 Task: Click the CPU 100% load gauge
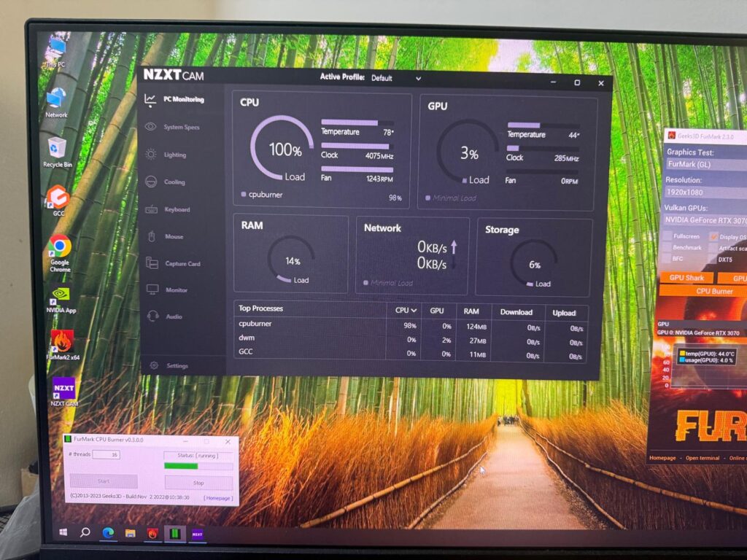point(282,149)
